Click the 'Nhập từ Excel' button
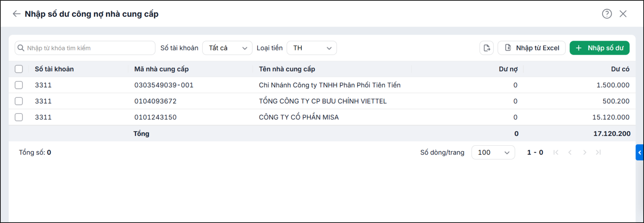Image resolution: width=644 pixels, height=223 pixels. (x=532, y=48)
